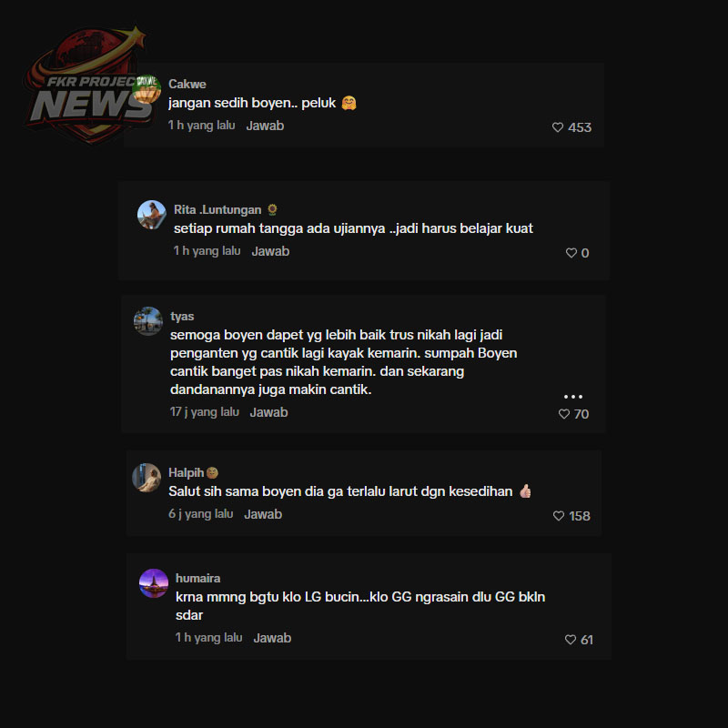Click Jawab under humaira's comment
Viewport: 728px width, 728px height.
(272, 638)
